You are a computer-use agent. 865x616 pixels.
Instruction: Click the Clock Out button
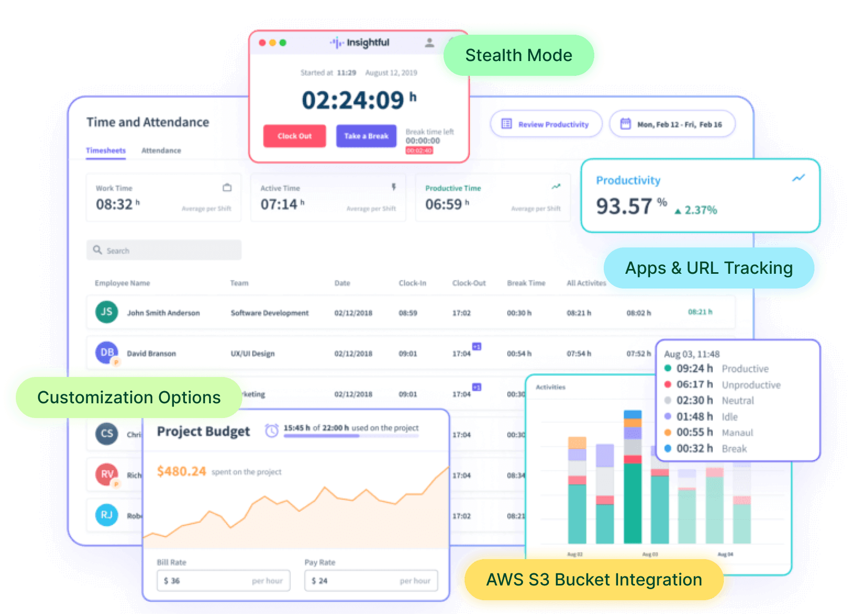click(294, 136)
